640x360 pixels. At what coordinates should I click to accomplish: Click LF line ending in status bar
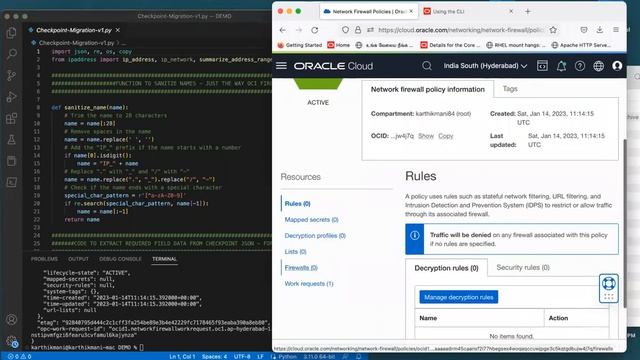point(260,356)
